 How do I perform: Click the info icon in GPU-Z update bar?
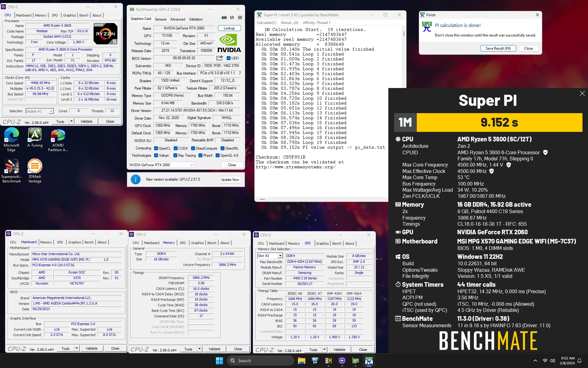(x=136, y=179)
